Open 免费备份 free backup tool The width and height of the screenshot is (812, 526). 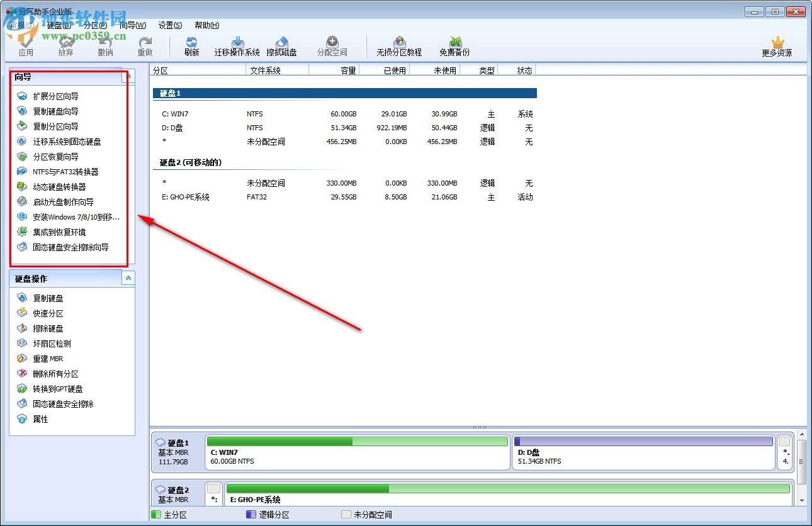click(453, 45)
